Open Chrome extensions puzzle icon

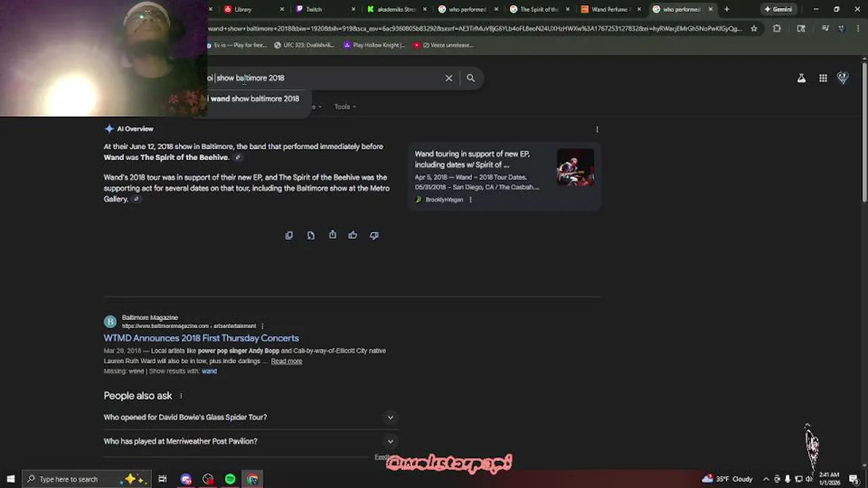777,28
